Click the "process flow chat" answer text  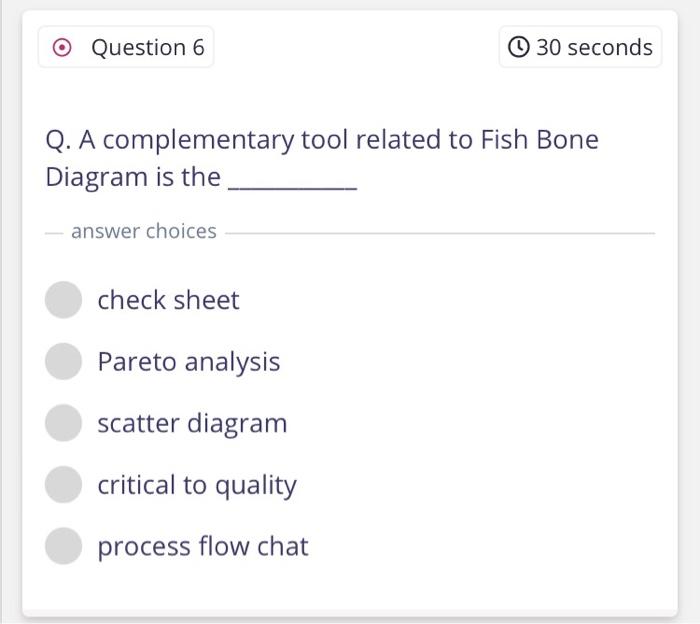coord(203,546)
